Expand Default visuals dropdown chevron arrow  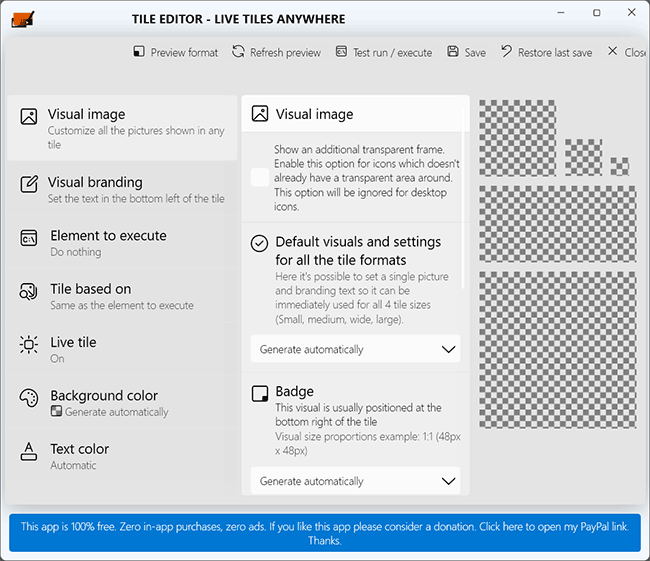(448, 350)
